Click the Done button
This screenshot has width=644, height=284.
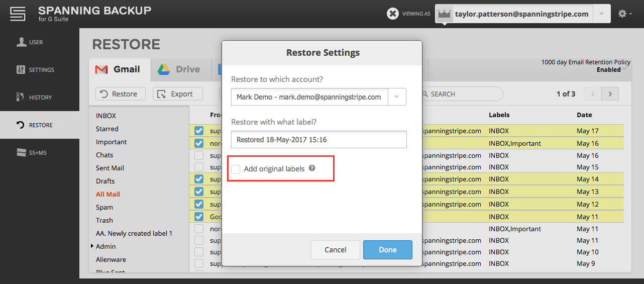[x=387, y=250]
